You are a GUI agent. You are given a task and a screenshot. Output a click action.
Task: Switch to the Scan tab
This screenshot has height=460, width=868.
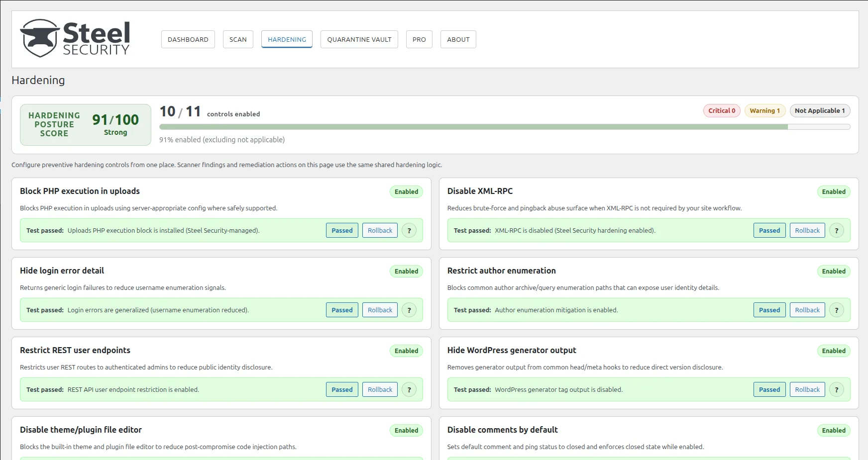point(238,39)
